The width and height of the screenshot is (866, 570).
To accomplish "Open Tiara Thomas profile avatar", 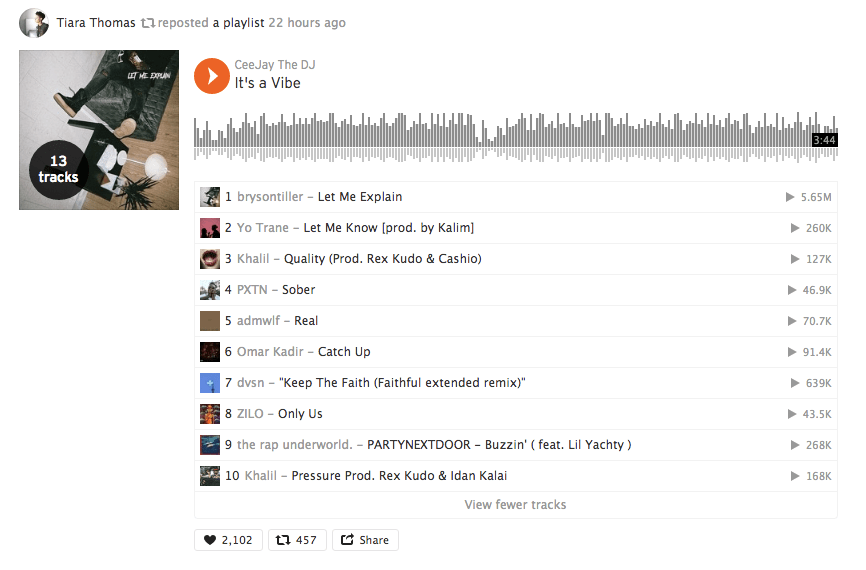I will tap(34, 23).
